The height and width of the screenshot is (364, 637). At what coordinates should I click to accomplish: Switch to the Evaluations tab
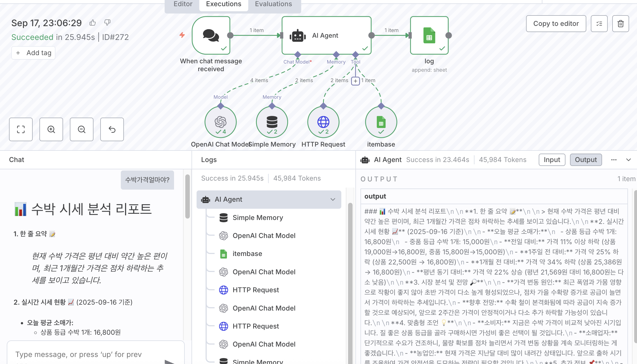pos(273,4)
